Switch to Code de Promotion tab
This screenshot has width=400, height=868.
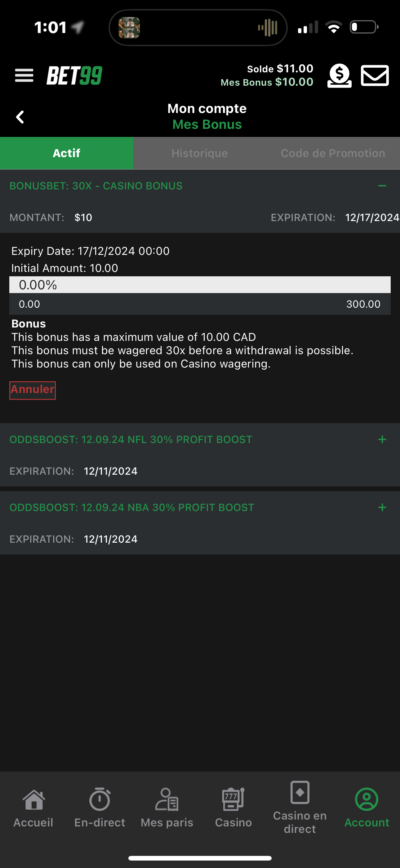coord(333,153)
